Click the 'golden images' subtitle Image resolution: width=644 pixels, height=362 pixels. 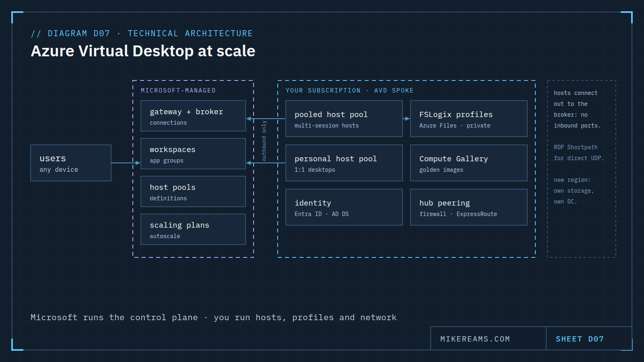pyautogui.click(x=441, y=170)
